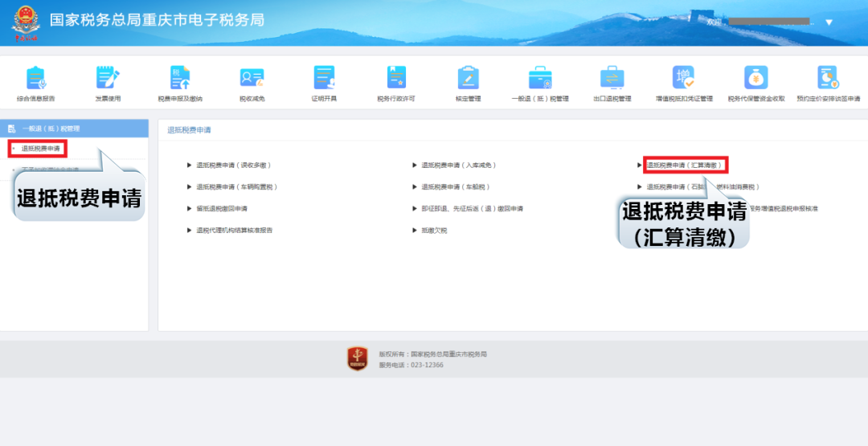
Task: Open the 核定管理 icon
Action: 468,77
